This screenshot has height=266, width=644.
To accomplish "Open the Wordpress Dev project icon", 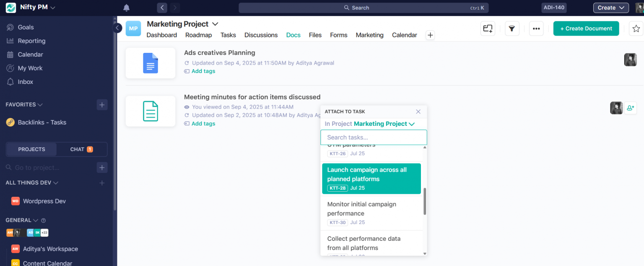I will [15, 201].
